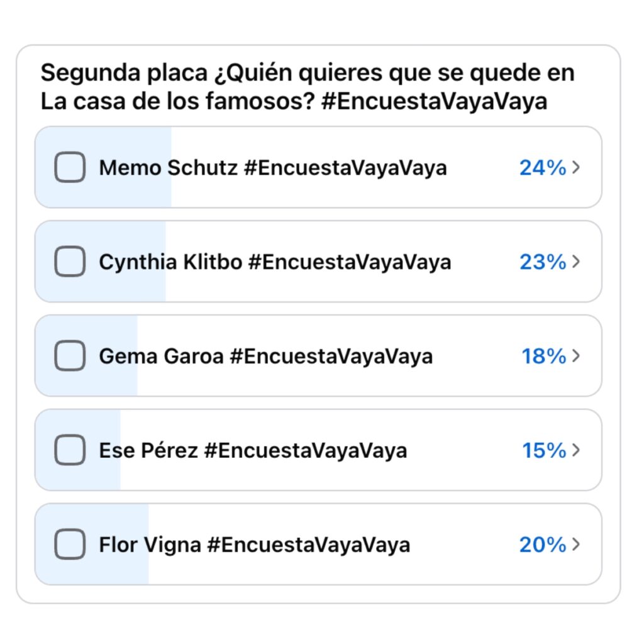Open the 23% vote percentage

point(543,262)
